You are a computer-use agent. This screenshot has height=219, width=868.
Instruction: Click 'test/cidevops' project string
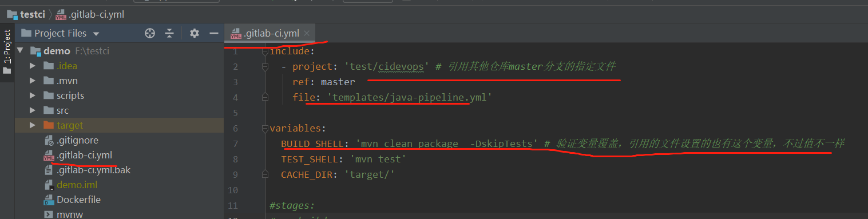tap(387, 66)
